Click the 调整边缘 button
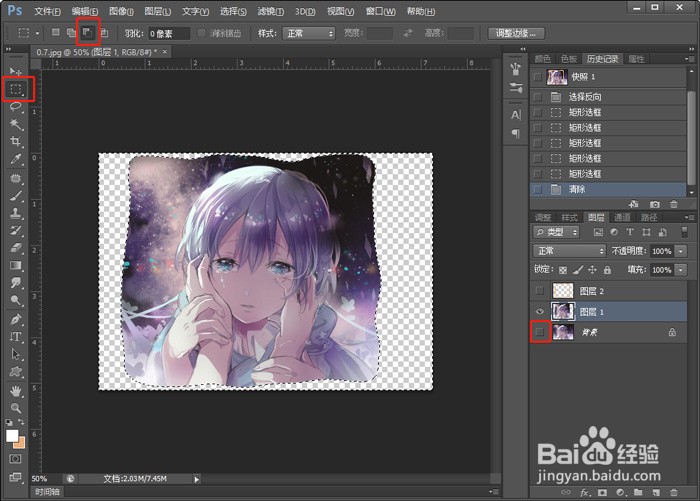 (517, 33)
